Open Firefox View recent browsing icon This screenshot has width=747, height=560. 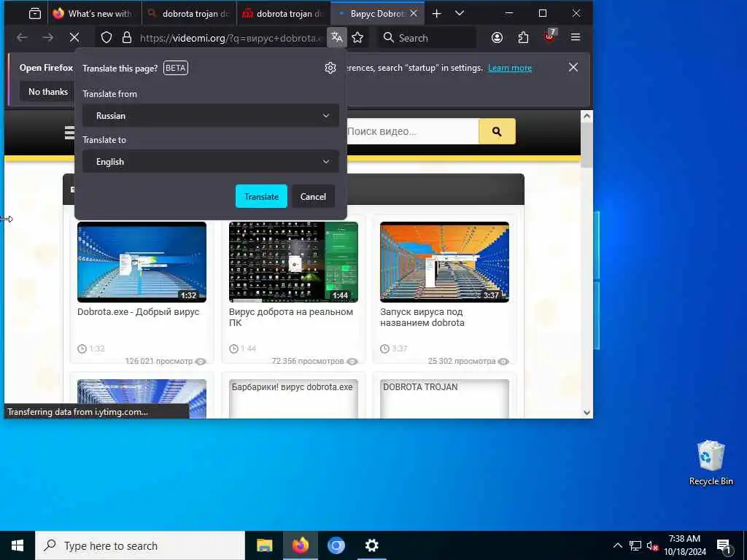[x=35, y=14]
